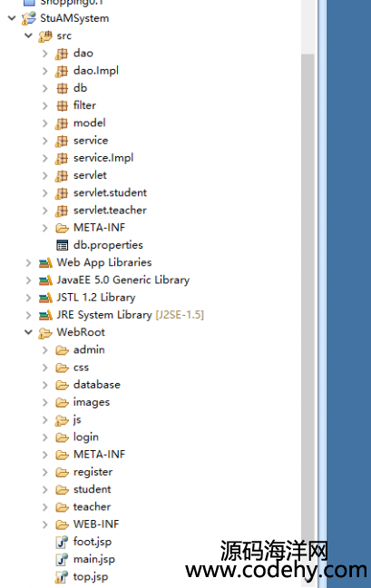Select the foot.jsp file name
Viewport: 371px width, 588px height.
click(x=93, y=542)
